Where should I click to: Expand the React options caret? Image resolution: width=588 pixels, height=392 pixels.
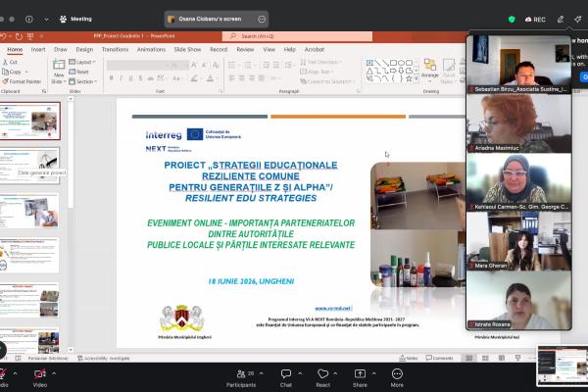point(335,373)
